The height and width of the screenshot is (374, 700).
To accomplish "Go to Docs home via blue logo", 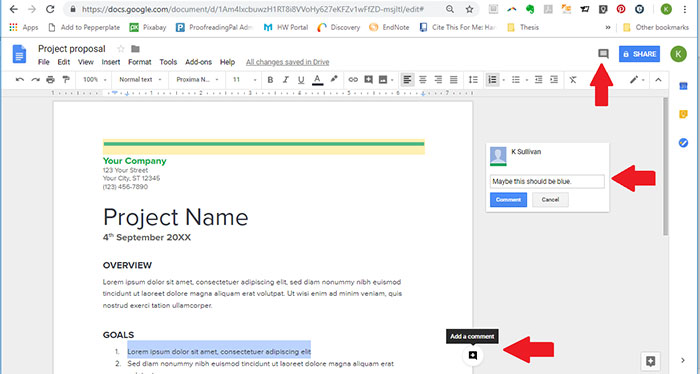I will pos(19,54).
